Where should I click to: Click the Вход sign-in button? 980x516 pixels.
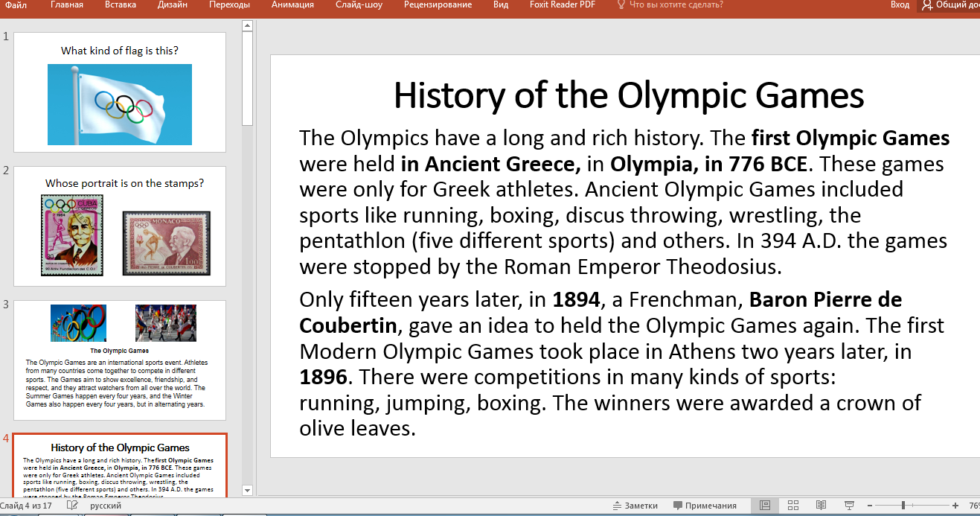[x=900, y=5]
